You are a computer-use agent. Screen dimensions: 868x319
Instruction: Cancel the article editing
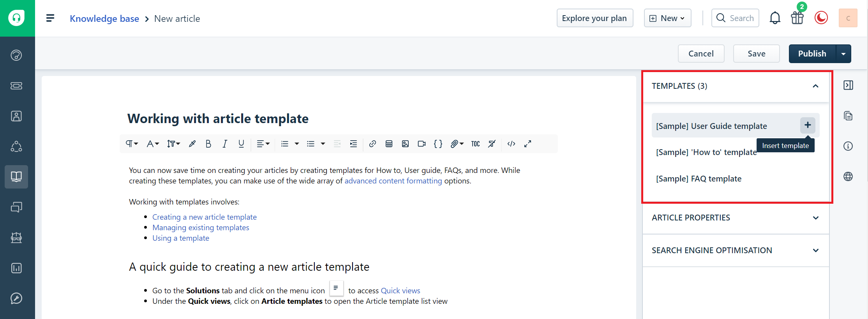coord(701,54)
